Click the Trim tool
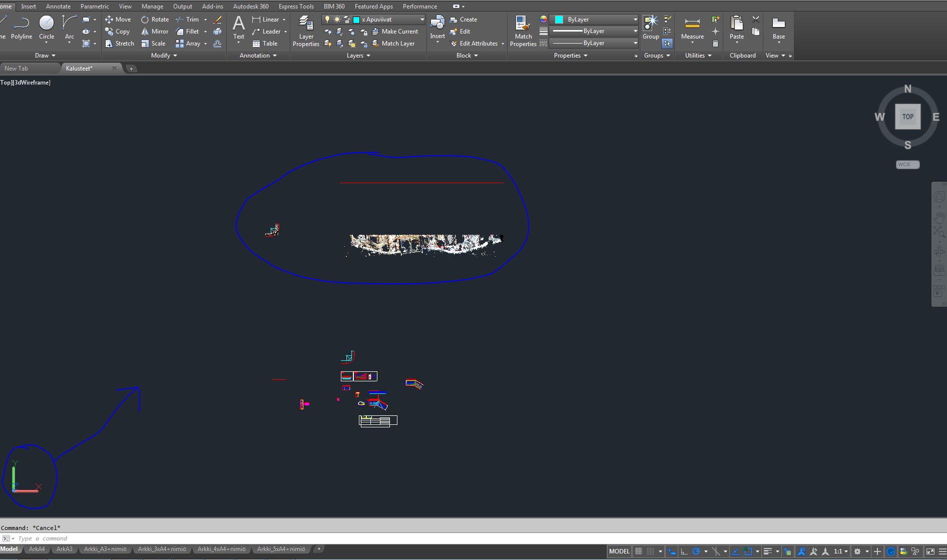 pos(188,19)
